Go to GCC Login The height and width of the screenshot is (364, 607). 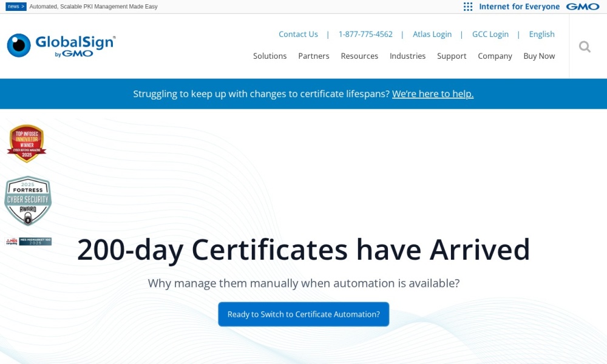[490, 34]
